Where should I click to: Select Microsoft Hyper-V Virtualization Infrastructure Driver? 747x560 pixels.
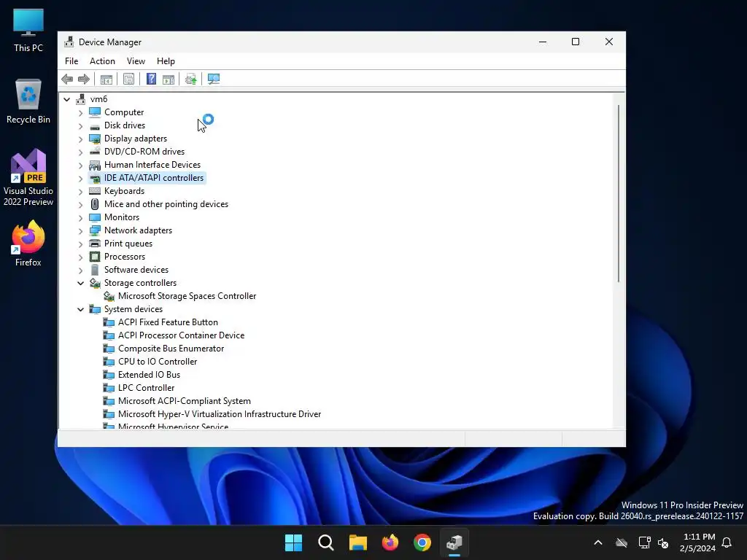tap(220, 414)
